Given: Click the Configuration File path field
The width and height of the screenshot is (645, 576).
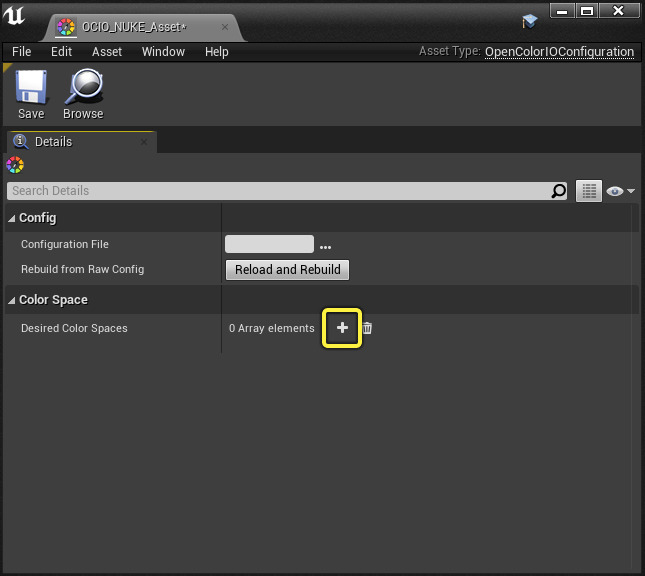Looking at the screenshot, I should click(269, 244).
